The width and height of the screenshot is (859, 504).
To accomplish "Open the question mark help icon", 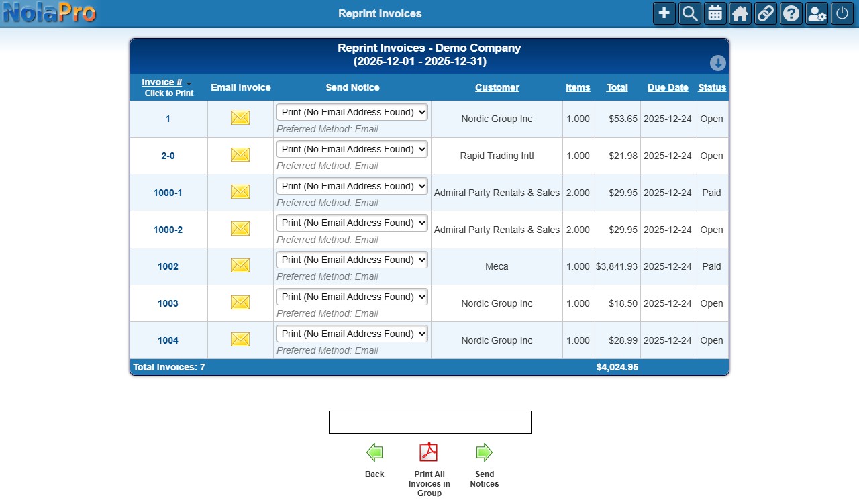I will (791, 13).
